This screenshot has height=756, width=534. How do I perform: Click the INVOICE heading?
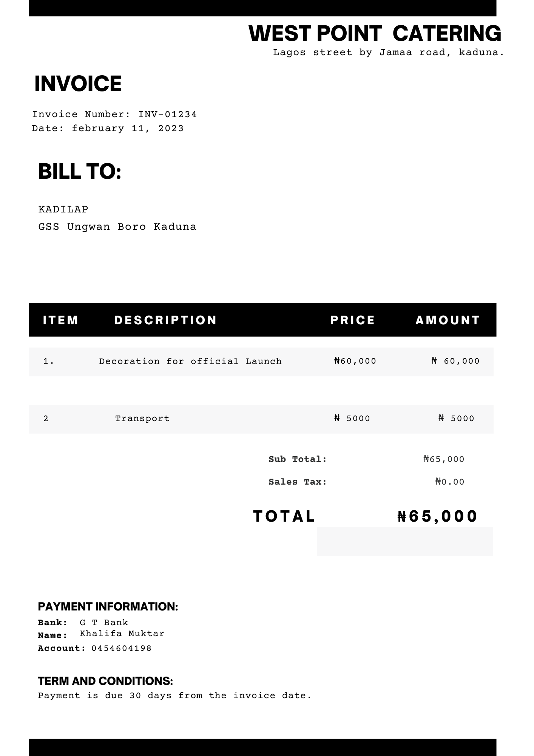click(78, 84)
